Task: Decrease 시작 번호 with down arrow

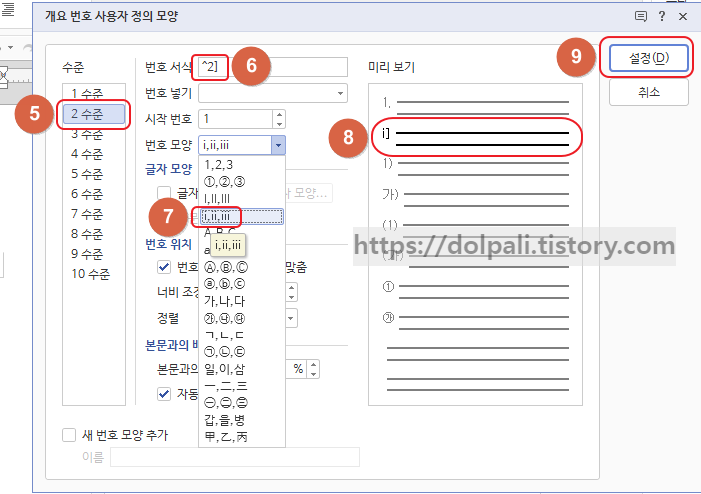Action: (x=279, y=124)
